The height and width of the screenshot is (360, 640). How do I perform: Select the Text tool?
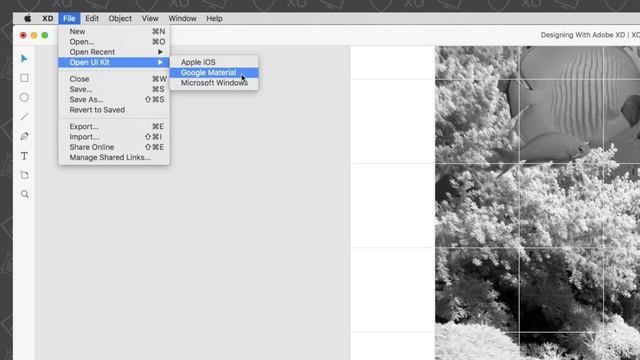(24, 156)
